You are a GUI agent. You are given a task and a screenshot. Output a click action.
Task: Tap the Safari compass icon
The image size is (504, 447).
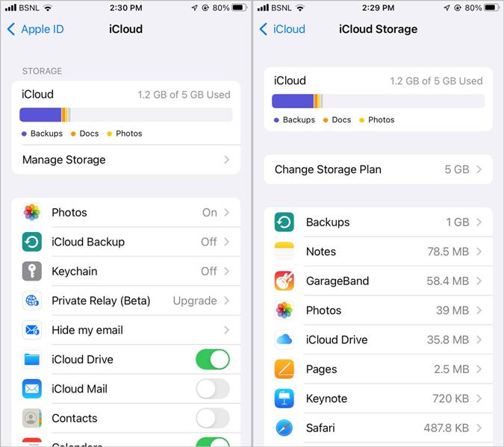(284, 428)
